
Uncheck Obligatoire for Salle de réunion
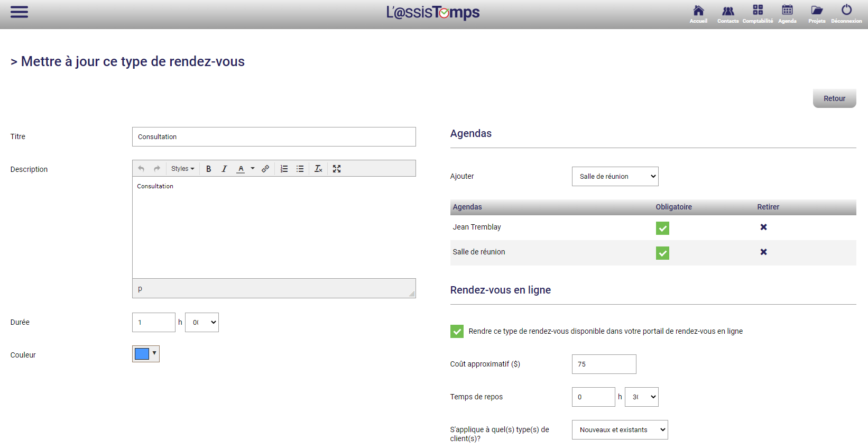pos(662,253)
